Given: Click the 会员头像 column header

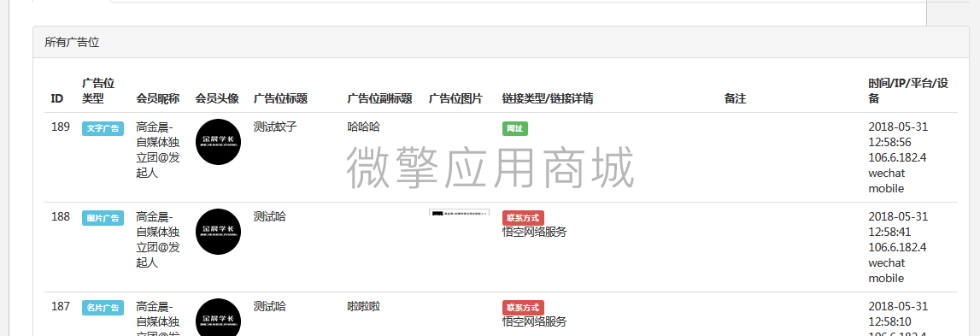Looking at the screenshot, I should (217, 99).
